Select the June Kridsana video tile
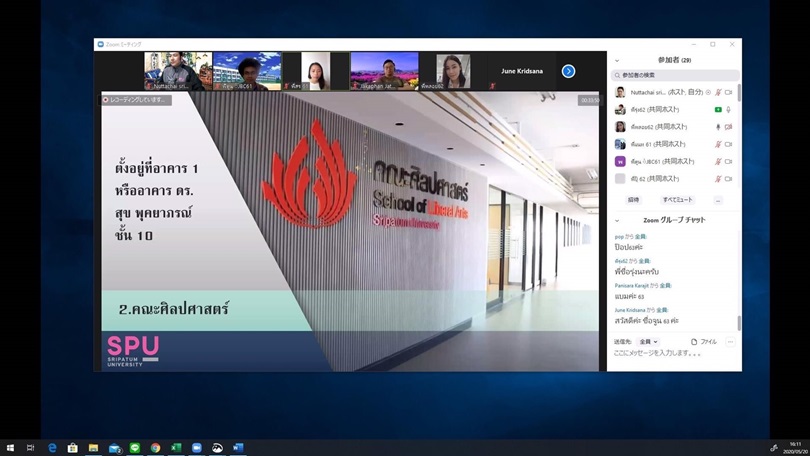This screenshot has height=456, width=810. click(x=522, y=71)
